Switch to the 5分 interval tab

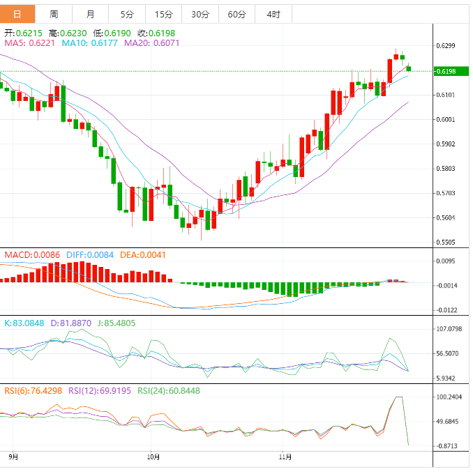127,14
